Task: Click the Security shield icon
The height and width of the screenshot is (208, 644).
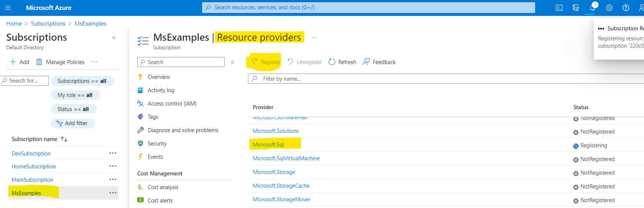Action: 140,144
